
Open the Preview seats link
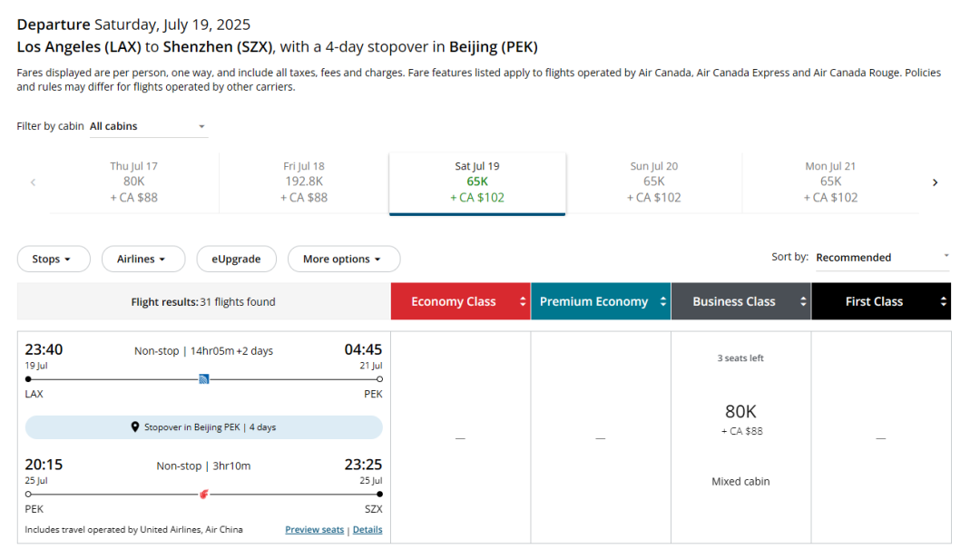(x=314, y=530)
